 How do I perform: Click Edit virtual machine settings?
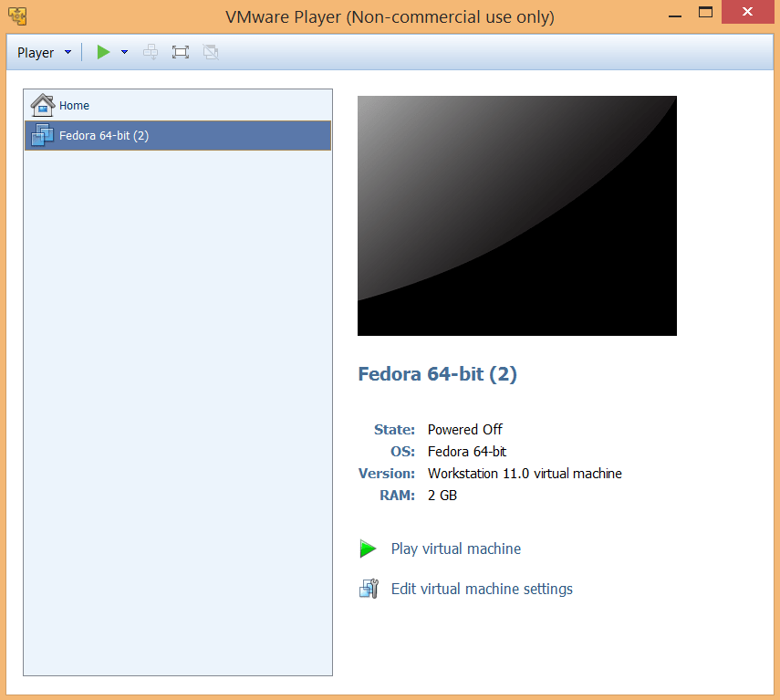click(482, 589)
